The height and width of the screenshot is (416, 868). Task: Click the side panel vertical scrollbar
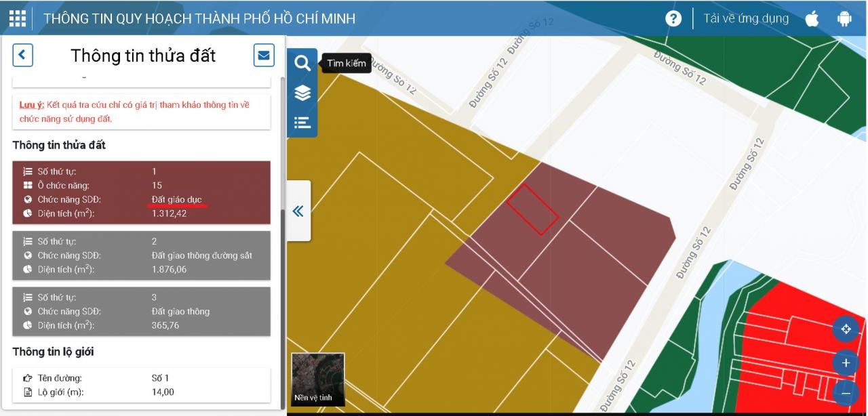tap(283, 271)
